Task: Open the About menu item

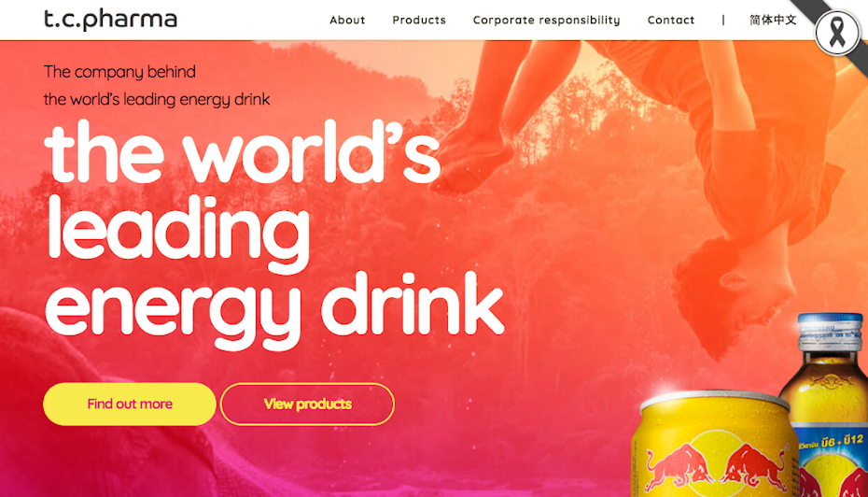Action: (347, 20)
